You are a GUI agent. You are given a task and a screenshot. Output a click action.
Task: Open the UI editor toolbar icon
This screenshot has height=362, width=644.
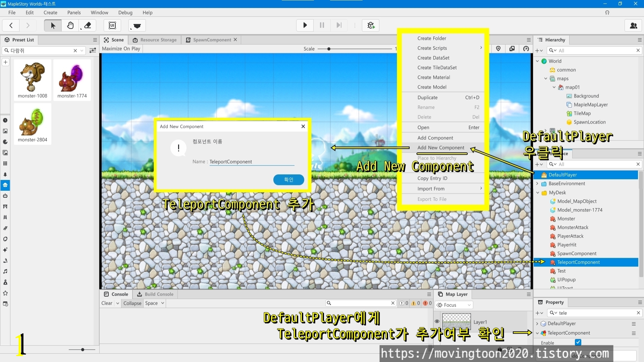tap(112, 25)
